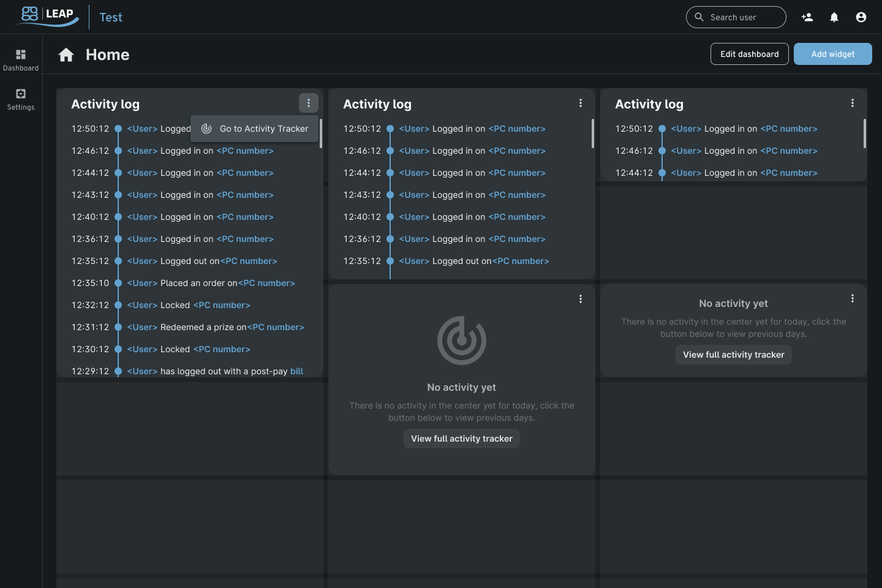Click the Test navigation item

[x=111, y=17]
